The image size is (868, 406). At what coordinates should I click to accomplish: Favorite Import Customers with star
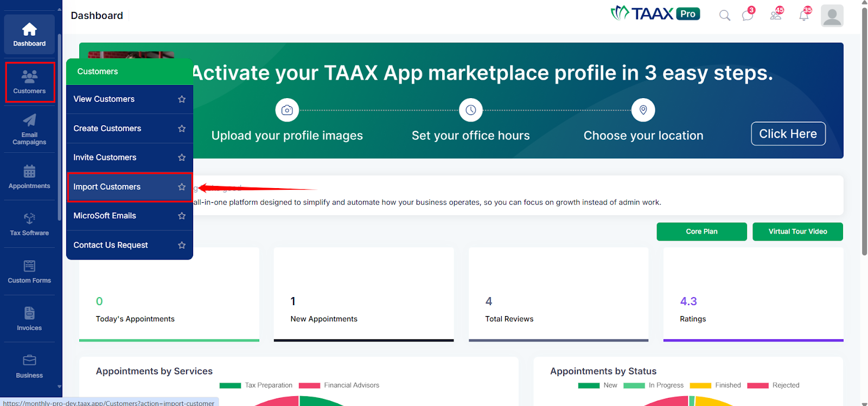(x=182, y=187)
